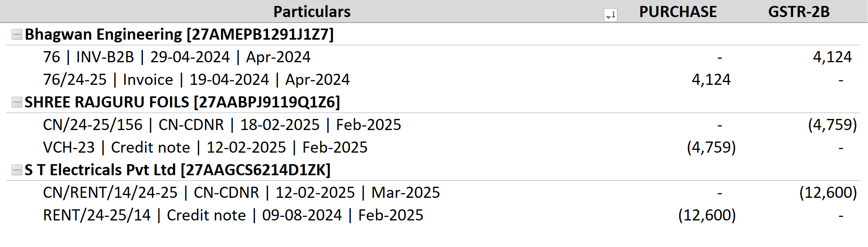Viewport: 868px width, 247px height.
Task: Click the RENT/24-25/14 Credit note entry
Action: pyautogui.click(x=233, y=215)
